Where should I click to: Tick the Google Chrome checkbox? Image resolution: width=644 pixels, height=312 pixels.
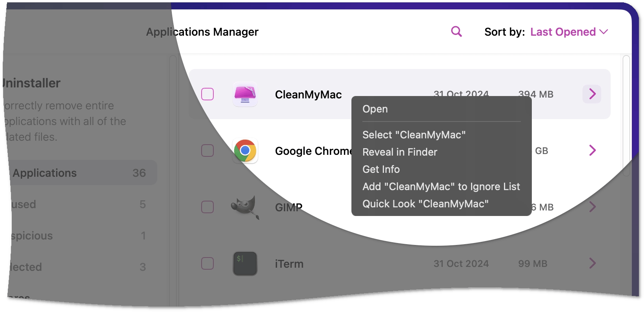[x=207, y=151]
